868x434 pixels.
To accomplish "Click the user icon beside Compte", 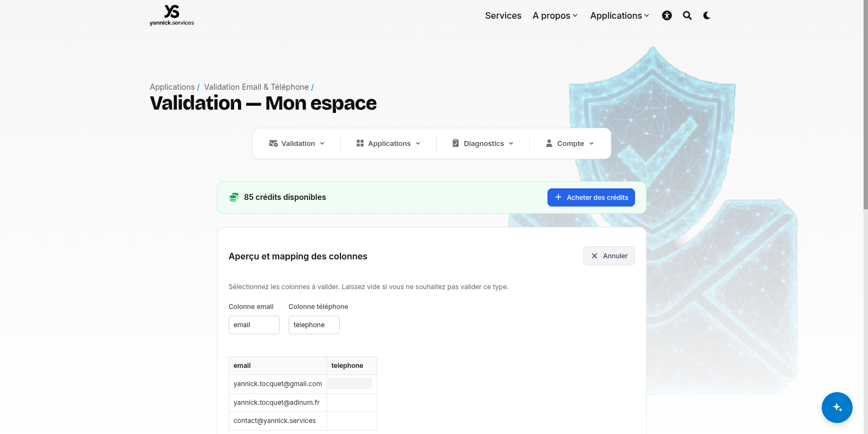I will coord(549,143).
